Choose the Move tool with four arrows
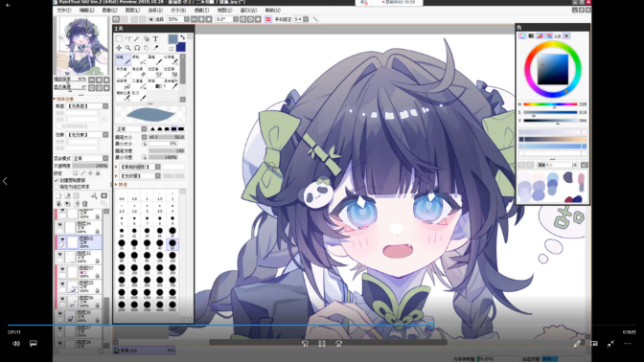 pyautogui.click(x=119, y=48)
